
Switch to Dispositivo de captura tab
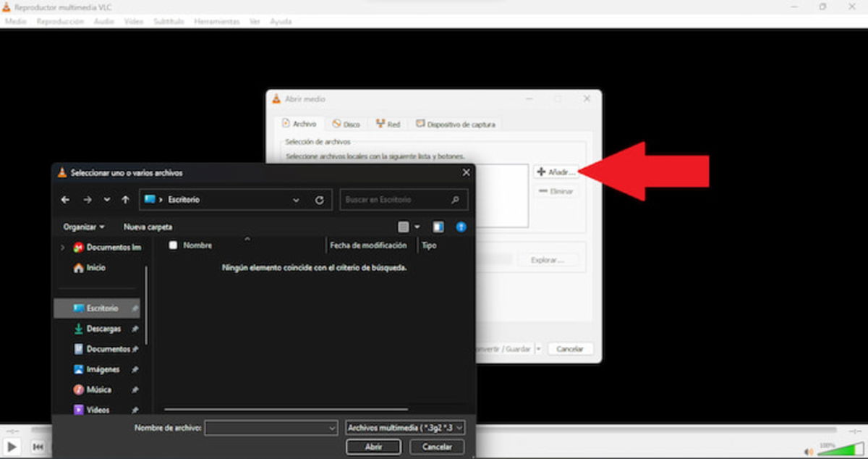(x=456, y=125)
